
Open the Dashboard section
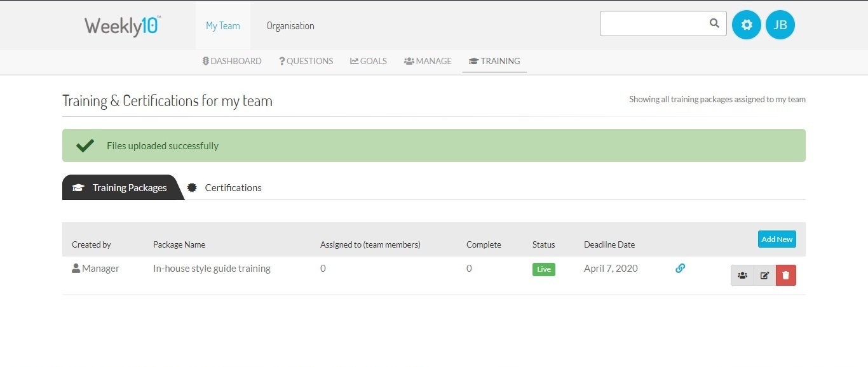[232, 62]
